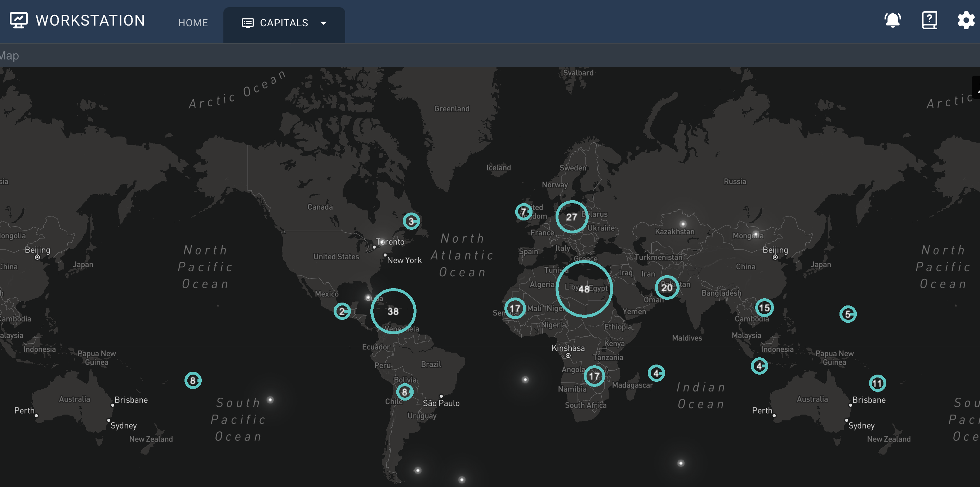Click the 11-point cluster near Brisbane

[877, 384]
